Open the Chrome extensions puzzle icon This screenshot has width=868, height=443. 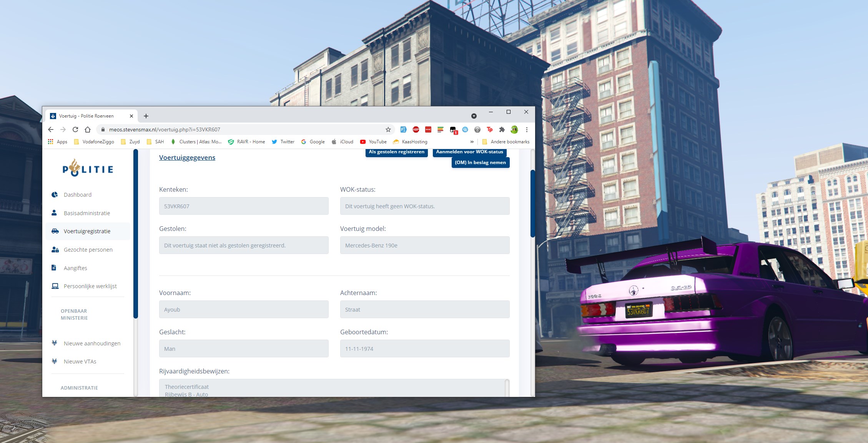(x=502, y=129)
